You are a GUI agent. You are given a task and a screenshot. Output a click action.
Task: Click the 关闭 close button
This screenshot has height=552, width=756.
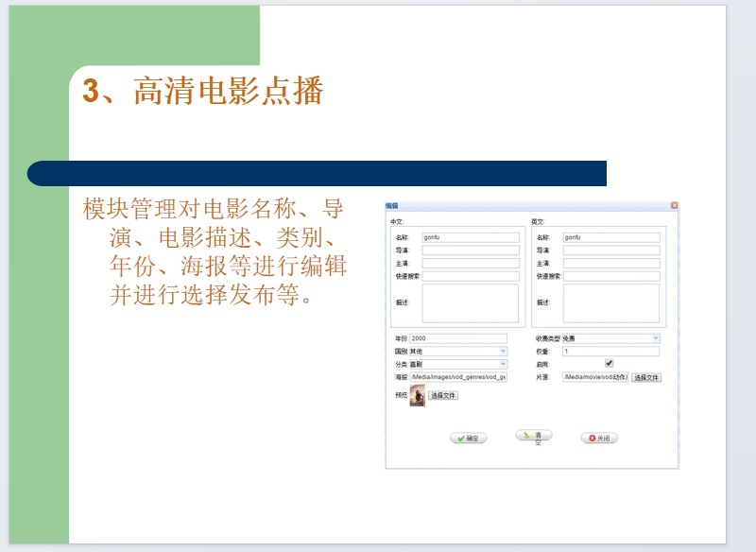(x=599, y=439)
